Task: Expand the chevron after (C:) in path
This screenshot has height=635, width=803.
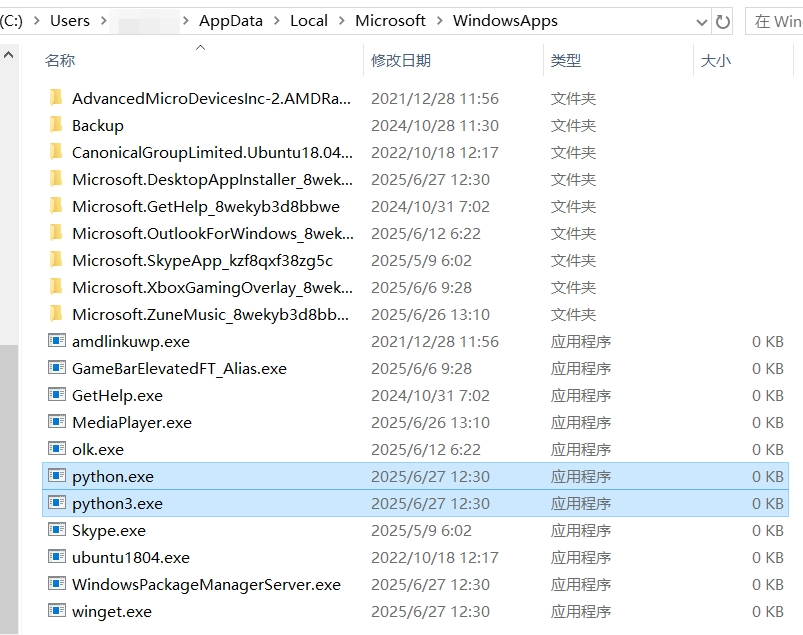Action: coord(36,21)
